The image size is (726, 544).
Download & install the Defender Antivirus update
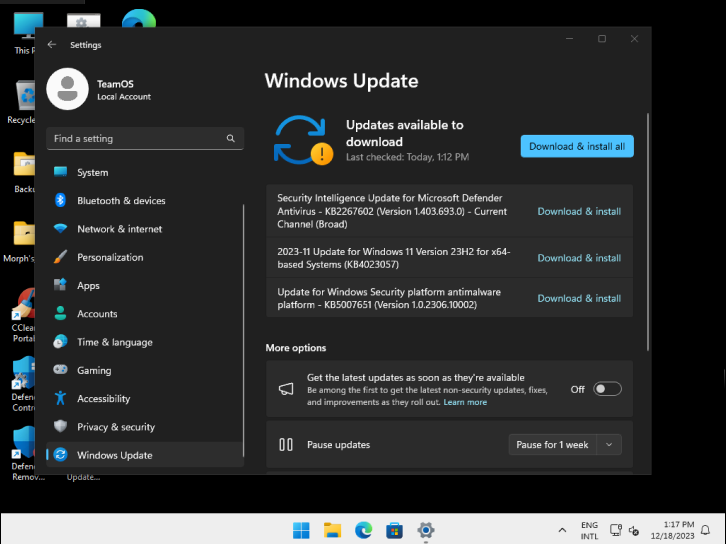579,211
